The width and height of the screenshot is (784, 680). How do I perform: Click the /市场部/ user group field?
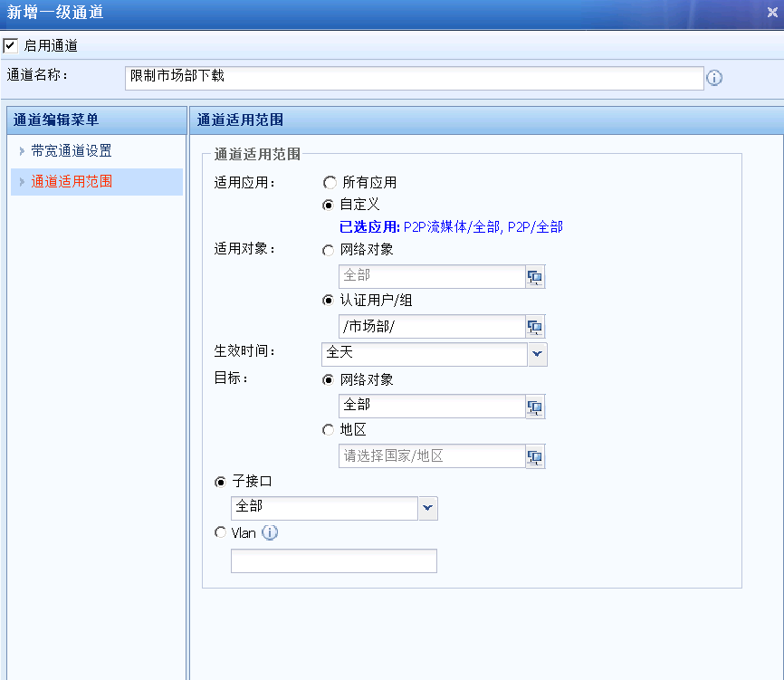point(423,327)
